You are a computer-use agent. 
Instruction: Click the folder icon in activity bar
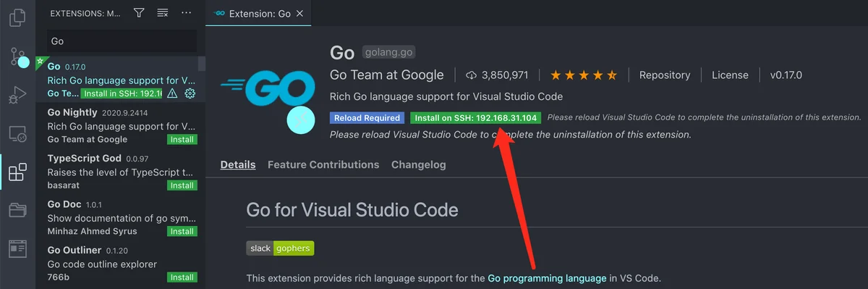click(x=17, y=211)
